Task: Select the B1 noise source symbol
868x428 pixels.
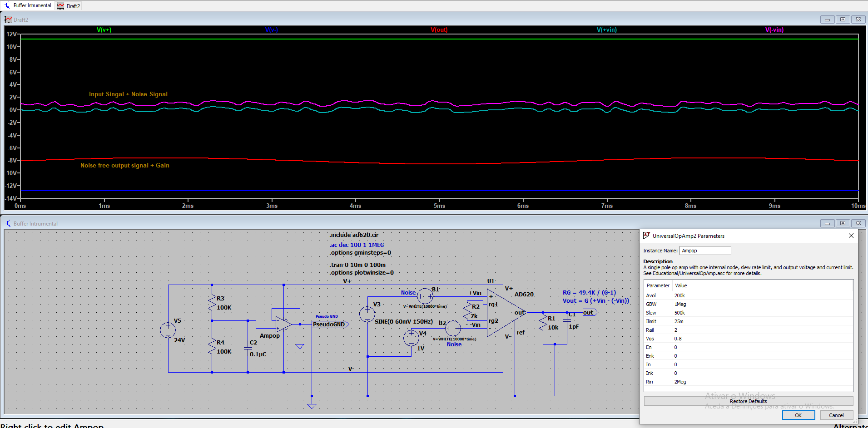Action: 425,296
